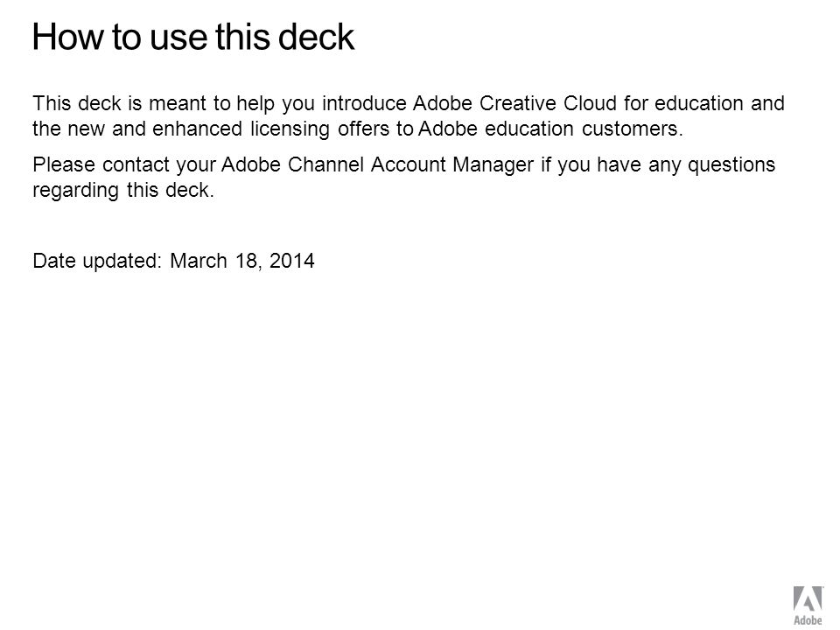Click the 'Please contact your' text

coord(123,164)
